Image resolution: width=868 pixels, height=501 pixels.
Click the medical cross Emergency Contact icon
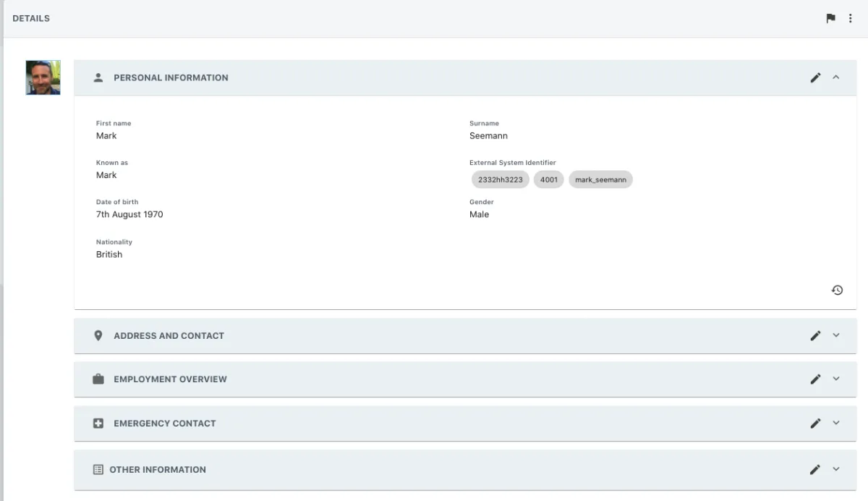[x=98, y=423]
